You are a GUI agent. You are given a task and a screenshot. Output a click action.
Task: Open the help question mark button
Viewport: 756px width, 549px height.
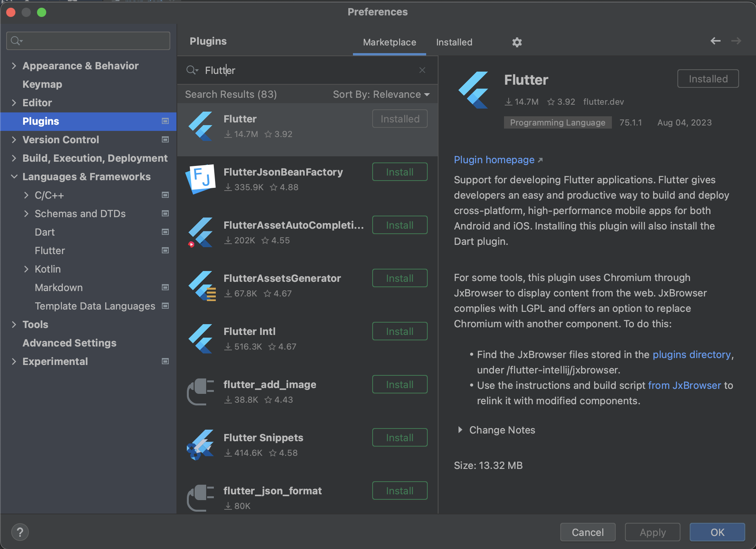(x=20, y=532)
